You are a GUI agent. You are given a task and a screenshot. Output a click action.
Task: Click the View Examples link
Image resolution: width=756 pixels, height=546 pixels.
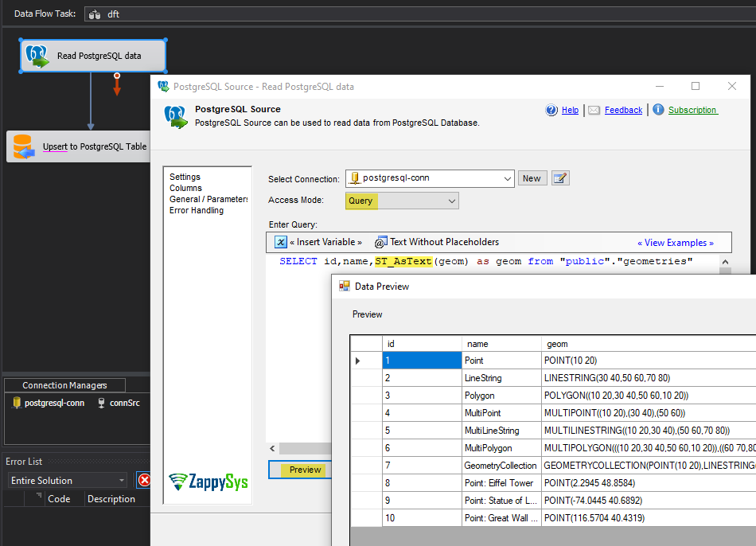[676, 243]
